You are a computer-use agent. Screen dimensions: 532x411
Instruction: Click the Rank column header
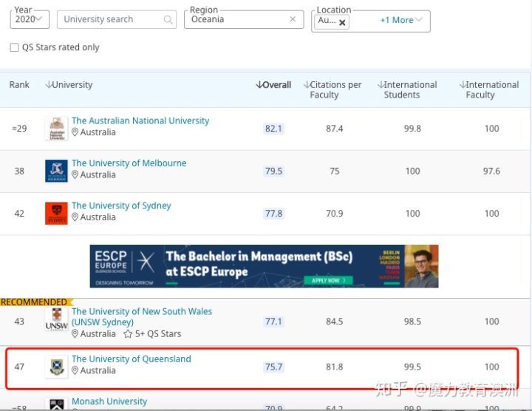pos(19,85)
